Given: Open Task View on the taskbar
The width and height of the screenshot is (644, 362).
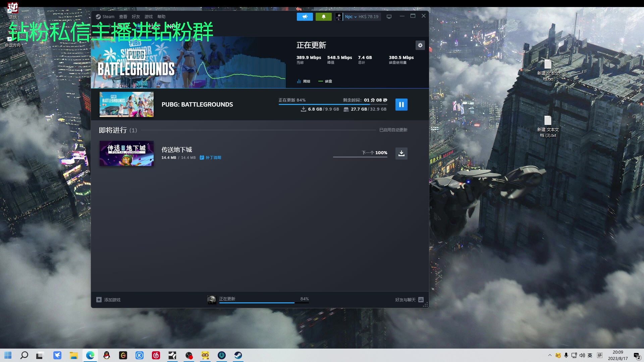Looking at the screenshot, I should click(x=40, y=355).
